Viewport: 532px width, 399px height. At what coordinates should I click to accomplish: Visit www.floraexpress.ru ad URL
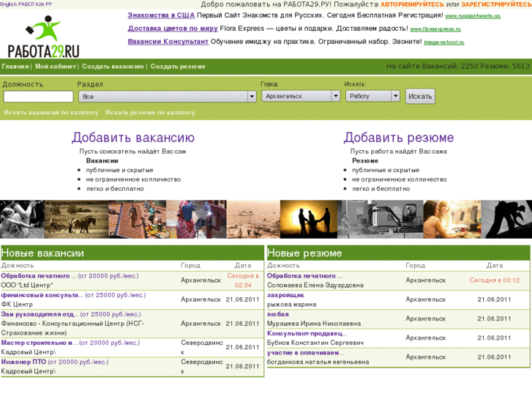click(x=435, y=29)
